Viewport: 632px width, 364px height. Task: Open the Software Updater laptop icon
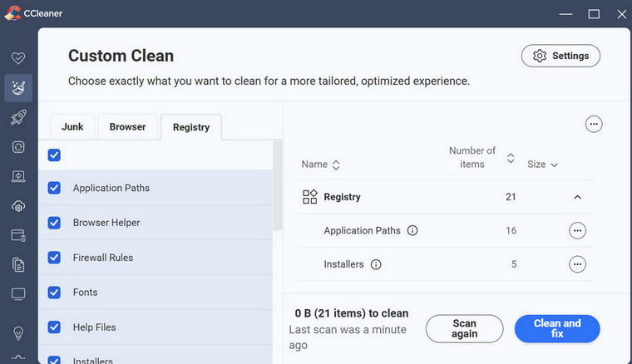[x=18, y=176]
